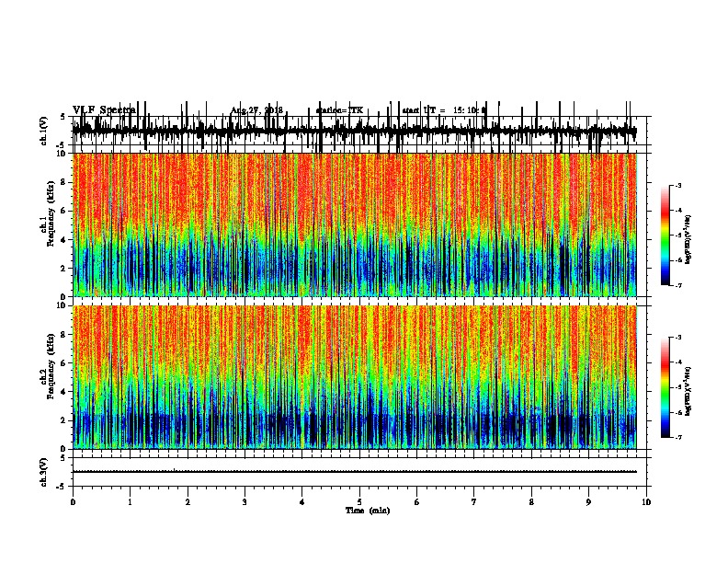Click the '-4' label on ch.1 color bar
This screenshot has height=563, width=728.
(x=678, y=210)
